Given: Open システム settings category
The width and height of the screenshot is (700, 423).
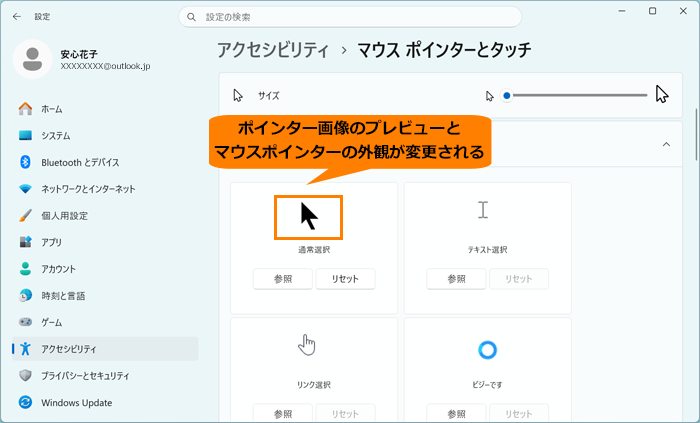Looking at the screenshot, I should [105, 136].
